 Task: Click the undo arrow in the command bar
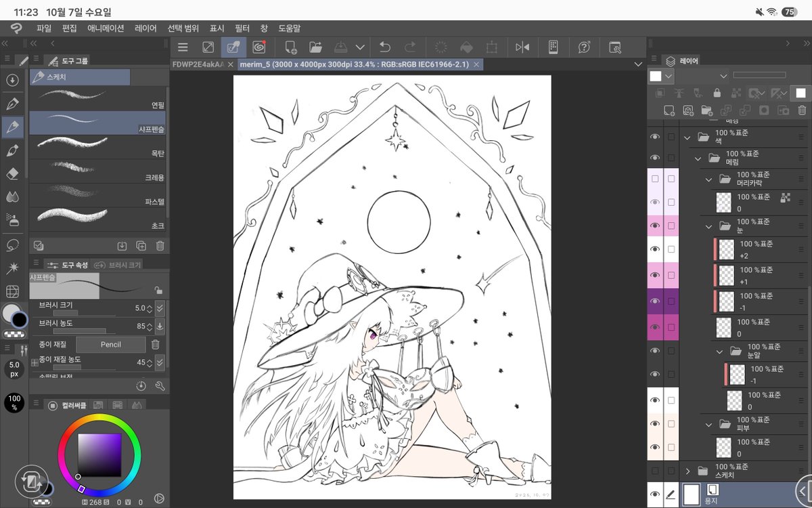coord(385,47)
